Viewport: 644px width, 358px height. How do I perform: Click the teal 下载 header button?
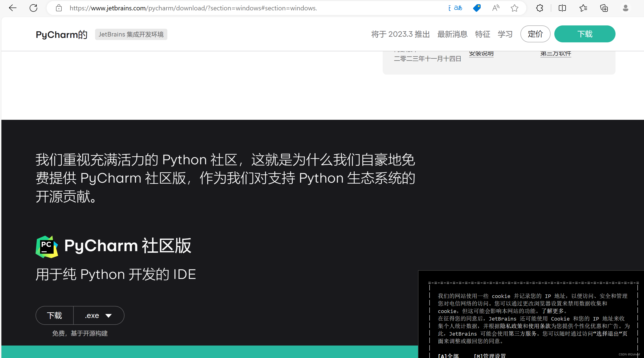click(x=585, y=34)
